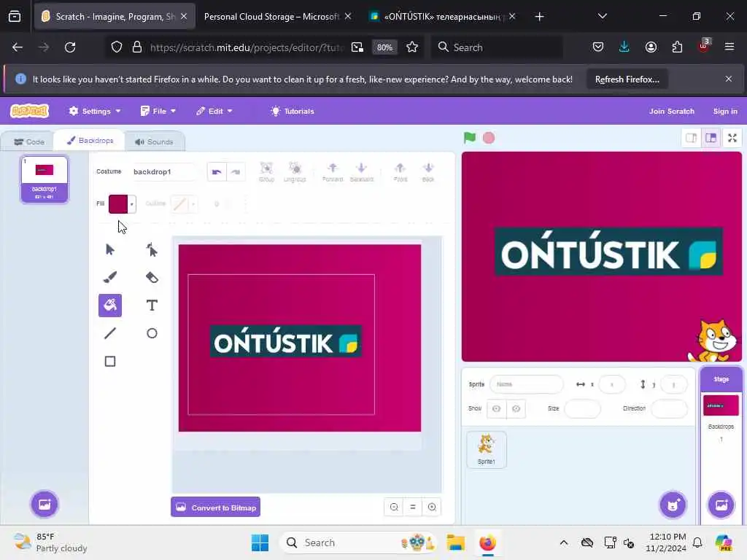Click Choose a Backdrop button under Stage
The image size is (747, 560).
(721, 505)
